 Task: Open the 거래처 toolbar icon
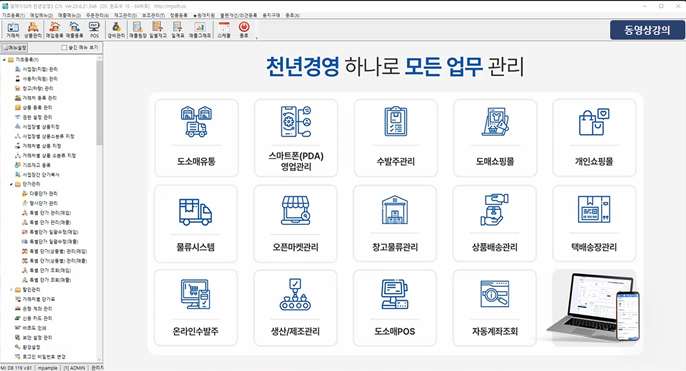pyautogui.click(x=13, y=30)
